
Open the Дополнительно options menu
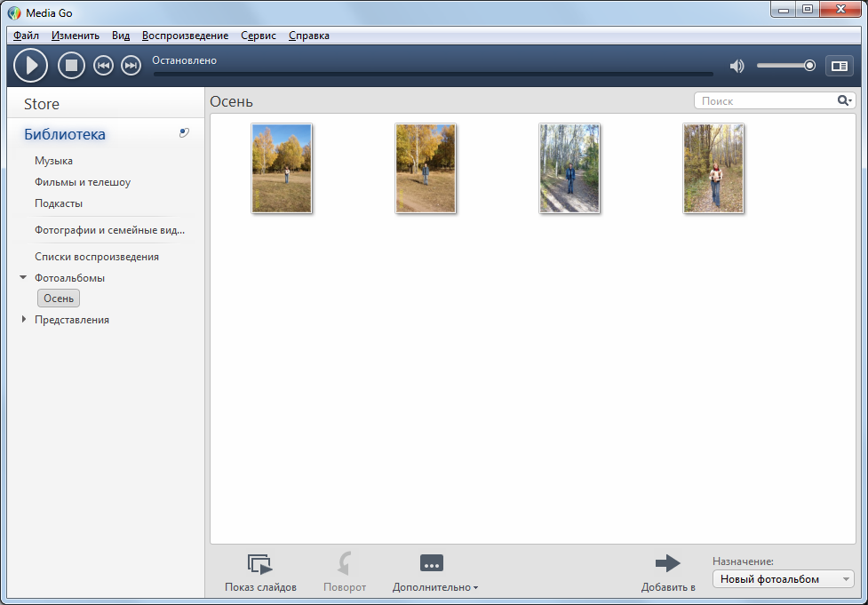coord(435,573)
